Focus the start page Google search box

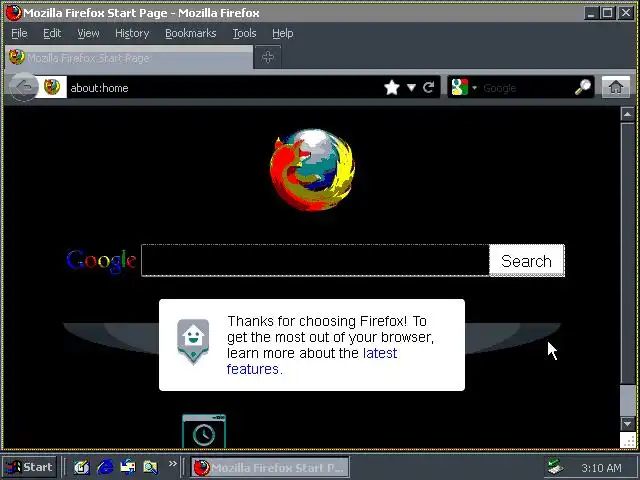(315, 260)
